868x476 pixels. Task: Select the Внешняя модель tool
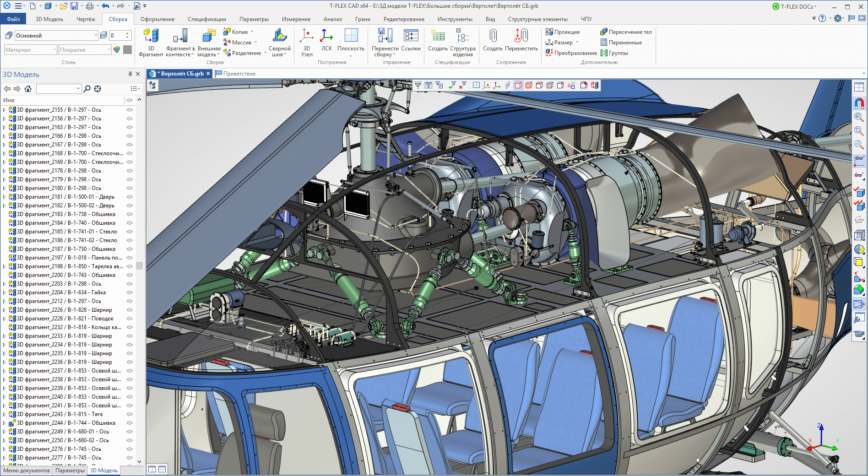(209, 42)
